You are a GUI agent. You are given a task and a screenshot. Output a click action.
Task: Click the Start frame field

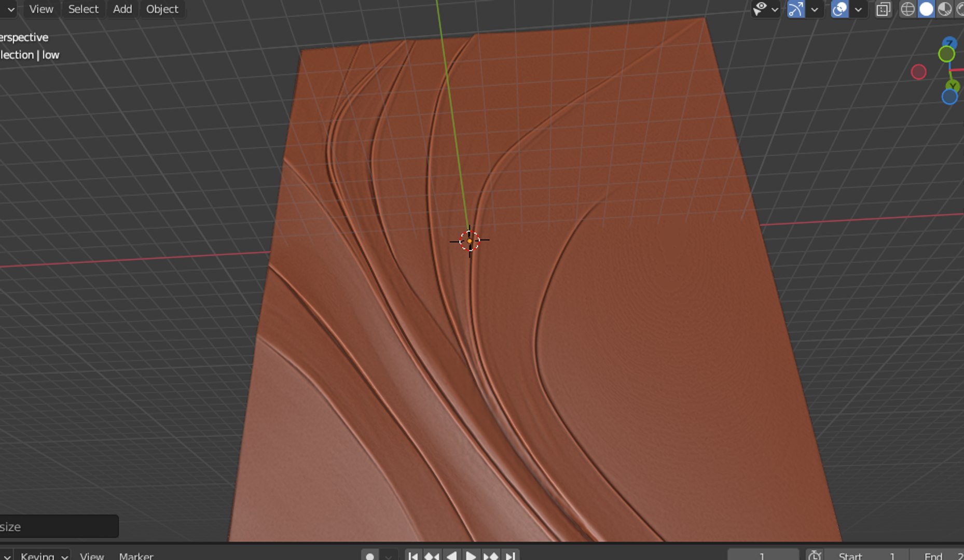coord(866,555)
